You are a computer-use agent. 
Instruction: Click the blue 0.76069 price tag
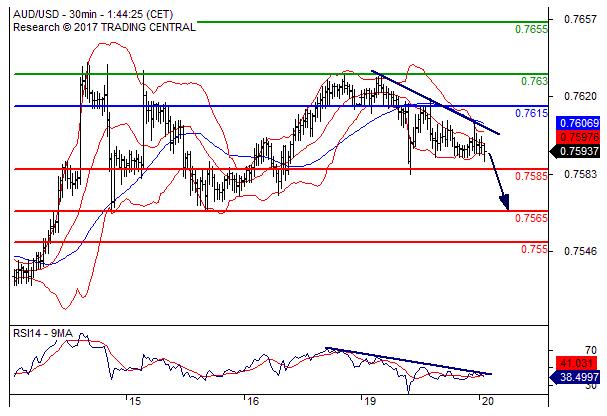578,123
